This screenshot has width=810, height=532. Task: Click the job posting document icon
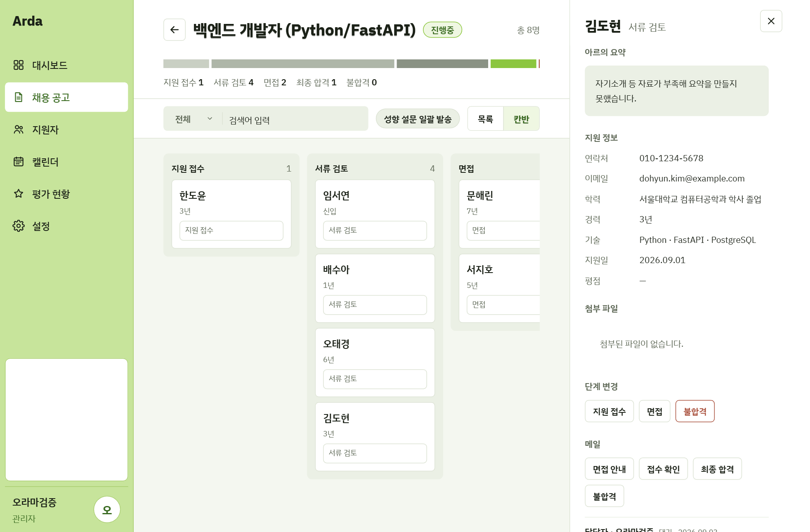click(x=19, y=97)
